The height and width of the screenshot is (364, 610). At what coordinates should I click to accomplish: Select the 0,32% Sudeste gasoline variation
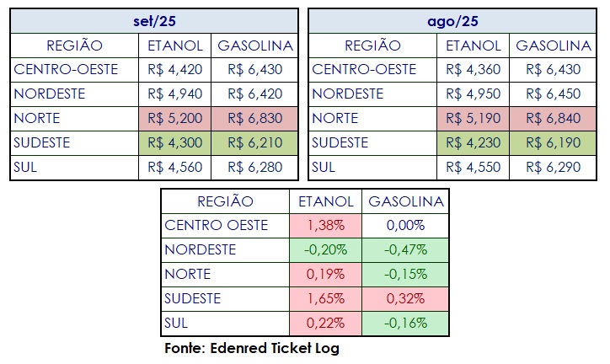click(x=404, y=298)
